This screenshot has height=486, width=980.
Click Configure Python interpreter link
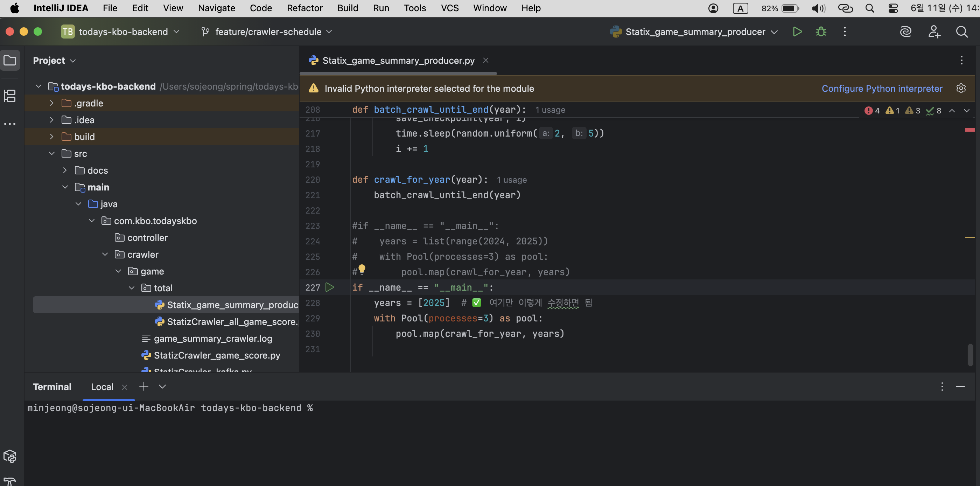(x=881, y=88)
